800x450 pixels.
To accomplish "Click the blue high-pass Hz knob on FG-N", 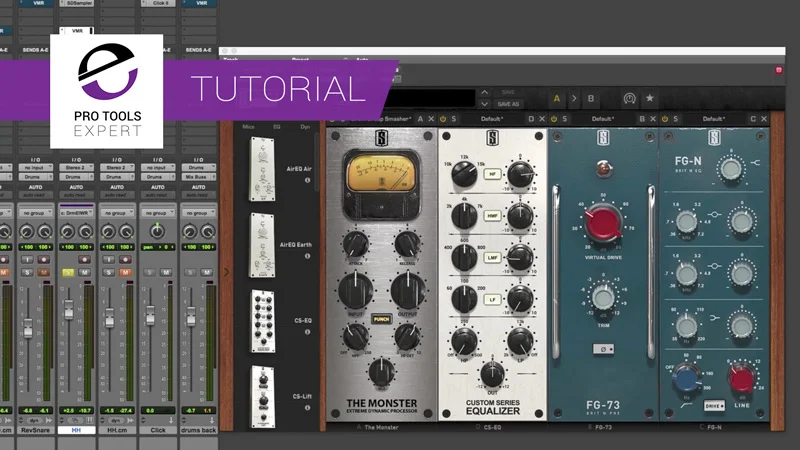I will pyautogui.click(x=687, y=379).
